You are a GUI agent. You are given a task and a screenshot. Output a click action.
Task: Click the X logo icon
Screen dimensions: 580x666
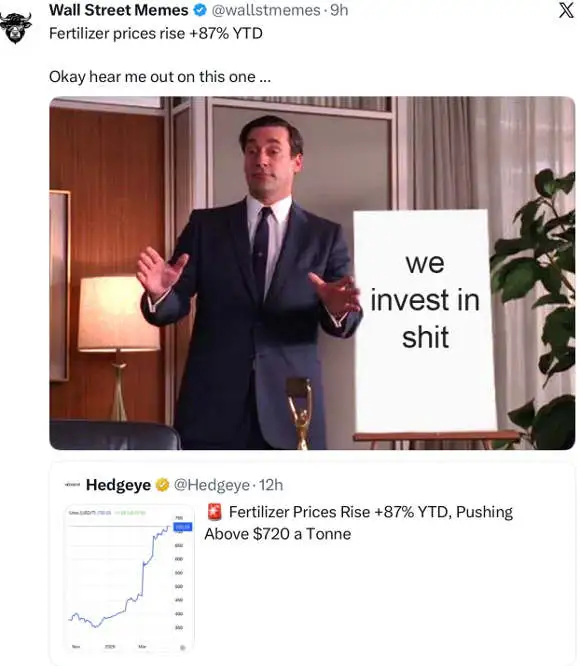pos(566,10)
